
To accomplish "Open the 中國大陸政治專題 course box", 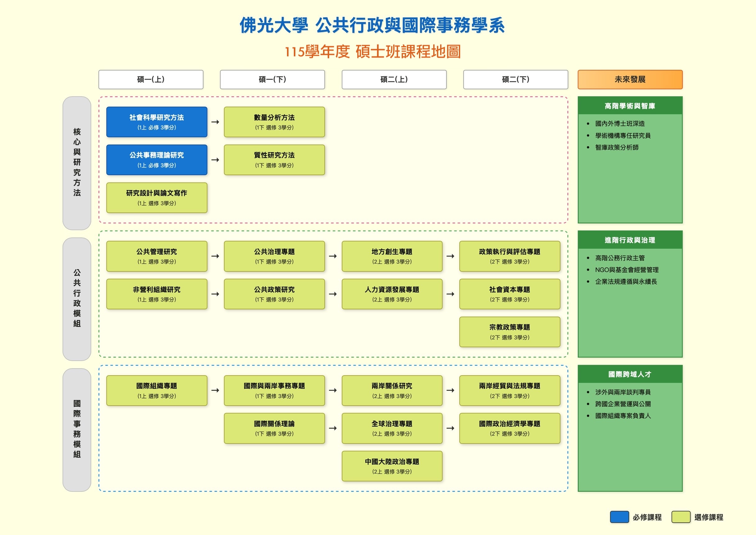I will (x=392, y=466).
